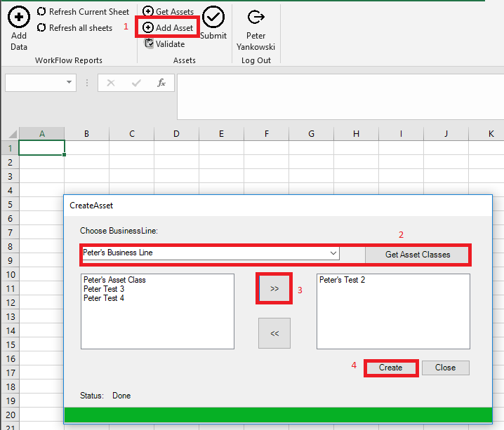Image resolution: width=504 pixels, height=430 pixels.
Task: Expand the Name Box dropdown
Action: click(x=69, y=83)
